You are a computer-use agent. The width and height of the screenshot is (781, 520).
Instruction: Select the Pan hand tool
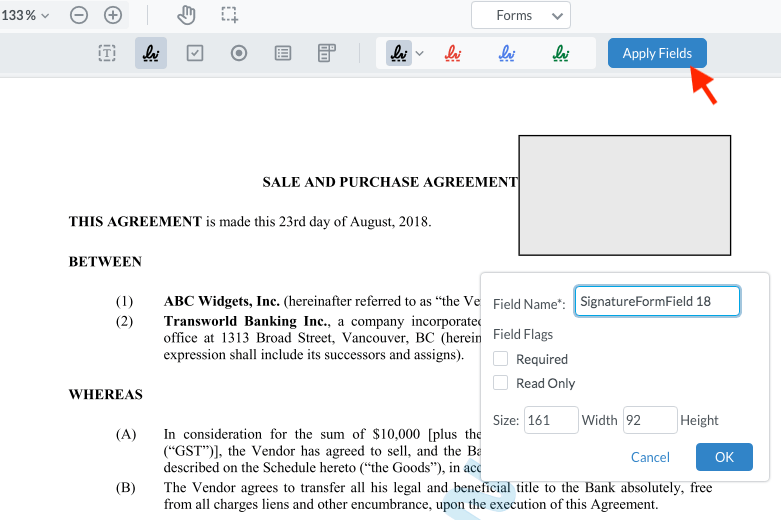point(187,15)
